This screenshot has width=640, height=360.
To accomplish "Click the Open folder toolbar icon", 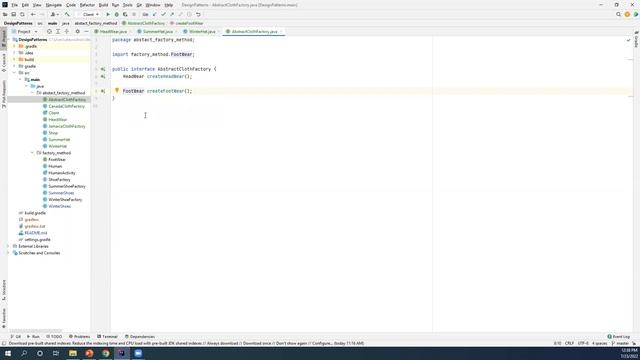I will point(5,14).
